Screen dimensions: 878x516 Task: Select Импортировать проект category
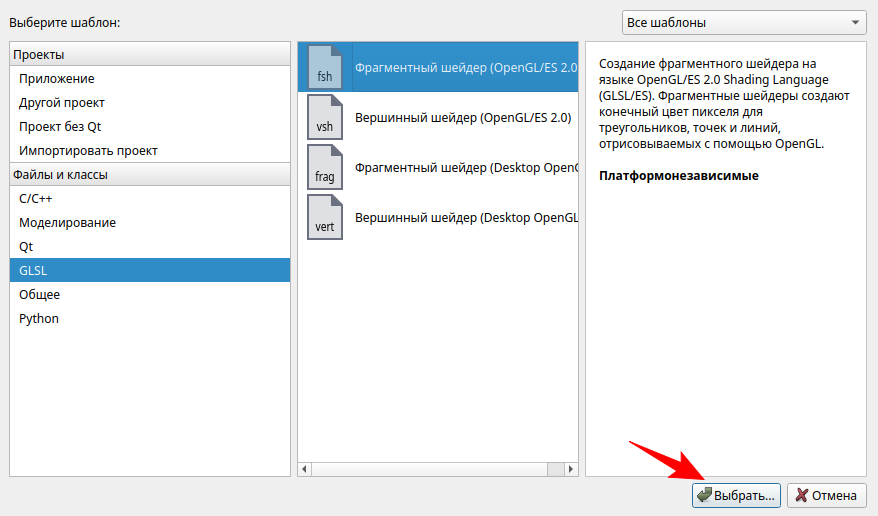88,150
